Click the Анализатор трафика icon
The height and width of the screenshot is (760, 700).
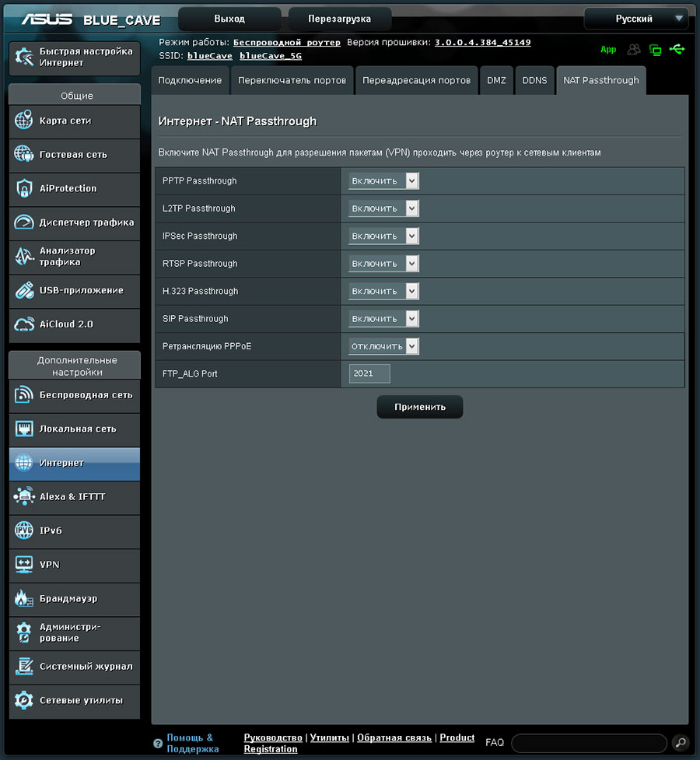click(24, 256)
